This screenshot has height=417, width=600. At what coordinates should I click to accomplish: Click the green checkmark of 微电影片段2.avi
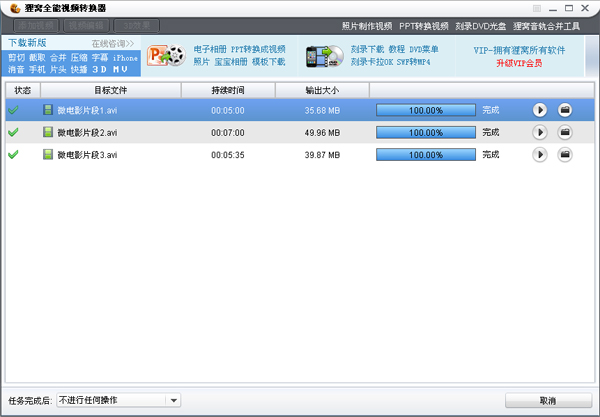(x=13, y=132)
